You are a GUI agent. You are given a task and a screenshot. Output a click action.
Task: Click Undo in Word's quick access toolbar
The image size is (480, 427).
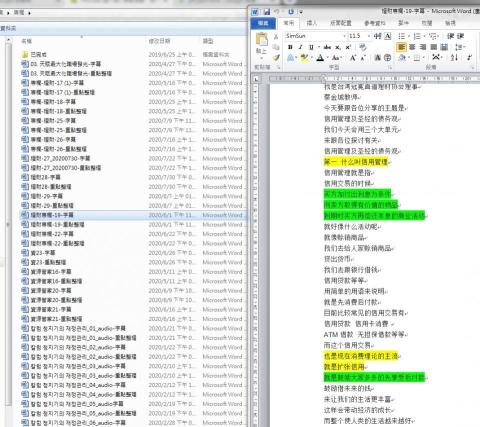pyautogui.click(x=277, y=12)
